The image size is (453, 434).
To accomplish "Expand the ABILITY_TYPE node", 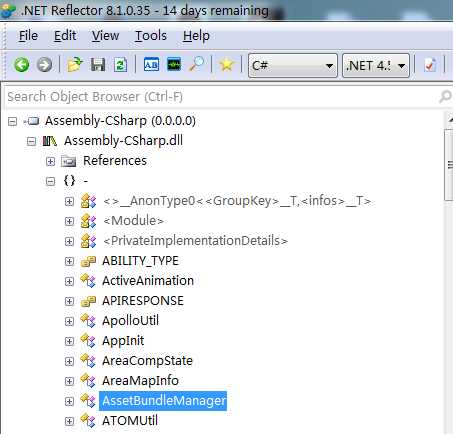I will (69, 261).
